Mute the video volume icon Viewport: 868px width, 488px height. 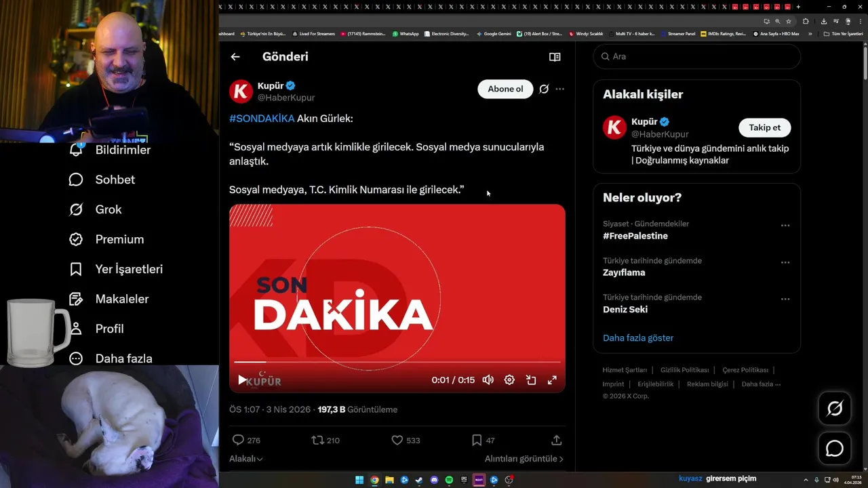tap(488, 380)
